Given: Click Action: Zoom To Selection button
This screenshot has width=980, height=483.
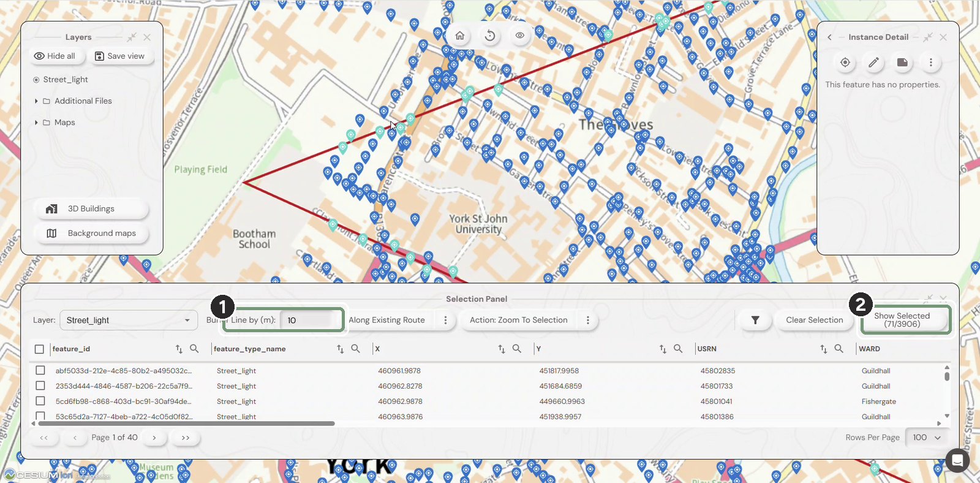Looking at the screenshot, I should click(x=519, y=320).
